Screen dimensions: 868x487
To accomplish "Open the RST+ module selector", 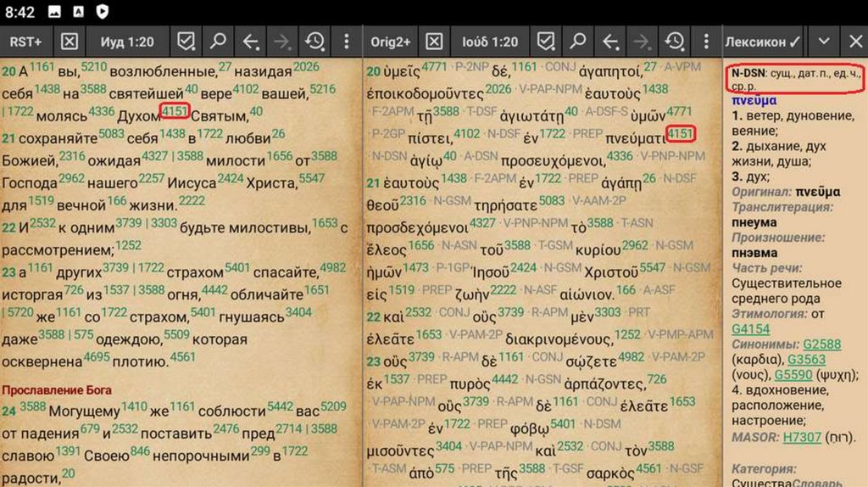I will (x=26, y=42).
